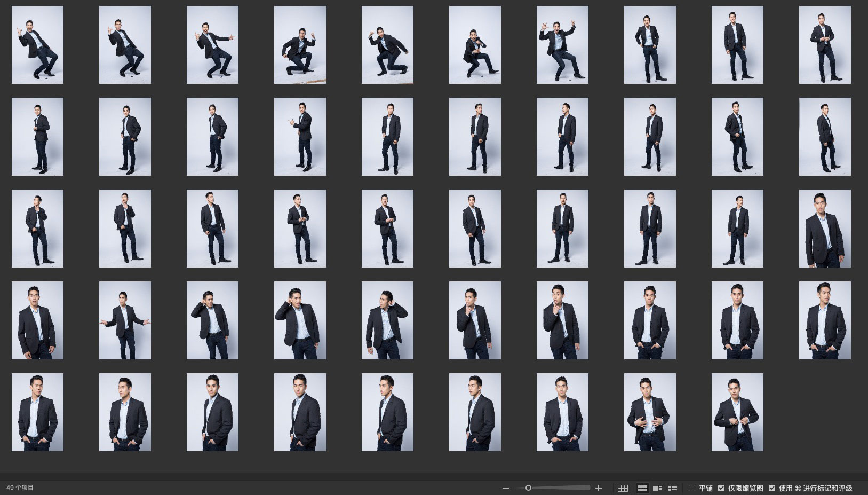Select photo of man holding jacket lapels open
Viewport: 868px width, 495px height.
[650, 412]
